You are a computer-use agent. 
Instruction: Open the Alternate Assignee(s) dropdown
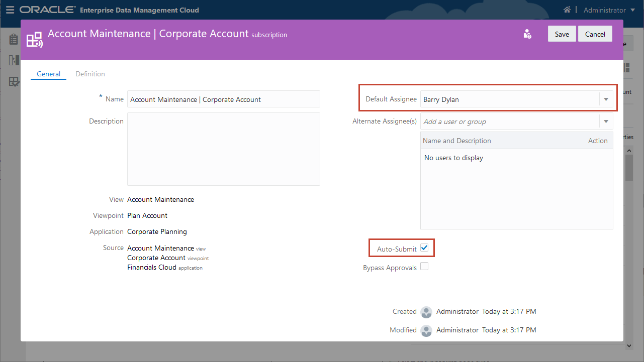tap(606, 121)
